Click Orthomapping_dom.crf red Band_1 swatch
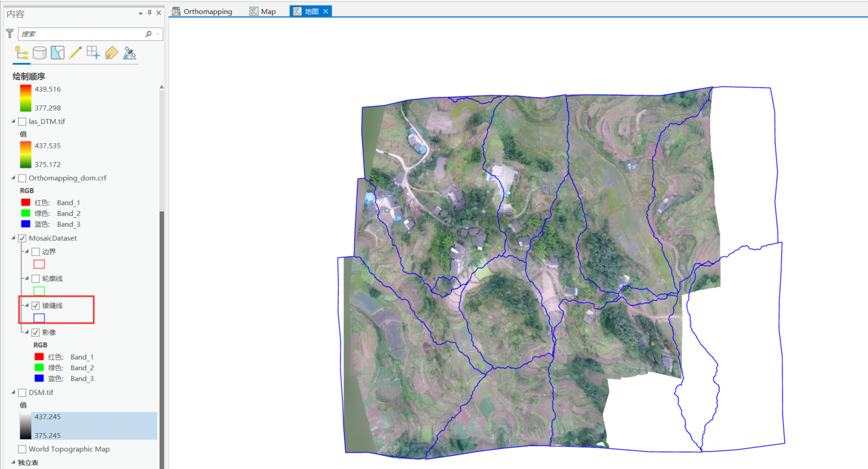This screenshot has width=868, height=469. [26, 203]
